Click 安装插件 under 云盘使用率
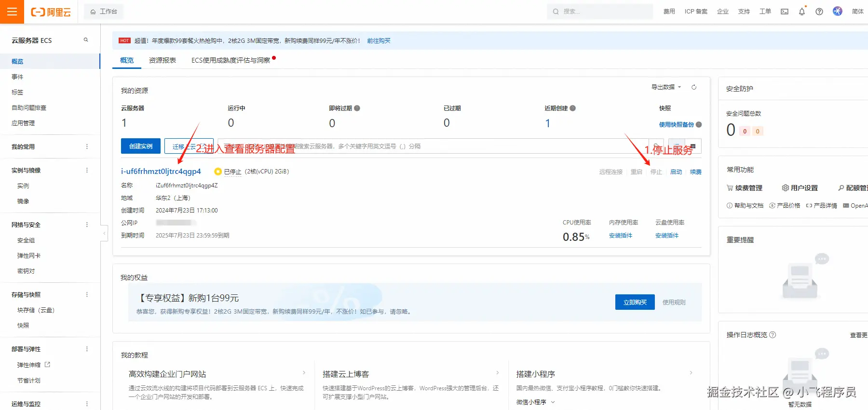The width and height of the screenshot is (868, 410). point(667,236)
